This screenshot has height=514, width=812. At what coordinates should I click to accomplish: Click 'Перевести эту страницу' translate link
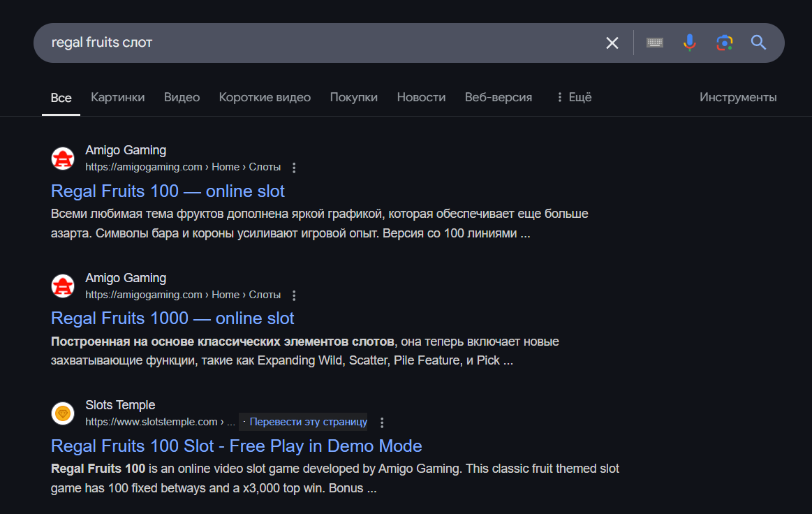pos(308,422)
